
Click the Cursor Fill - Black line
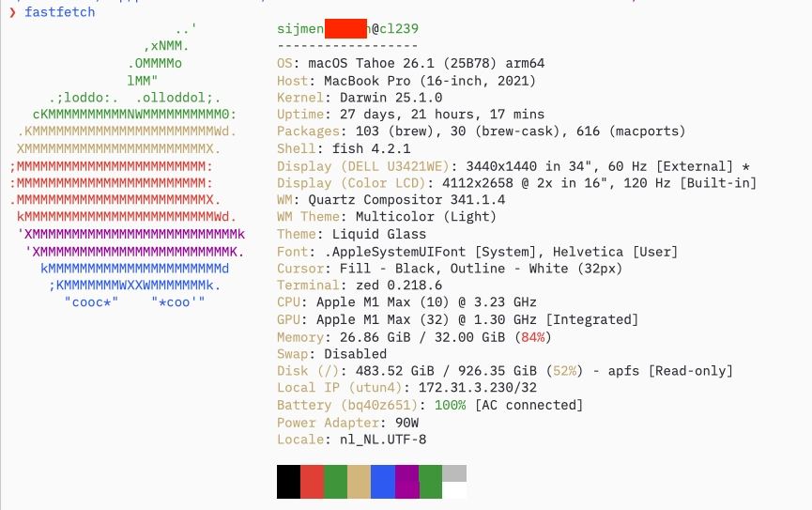(x=450, y=269)
